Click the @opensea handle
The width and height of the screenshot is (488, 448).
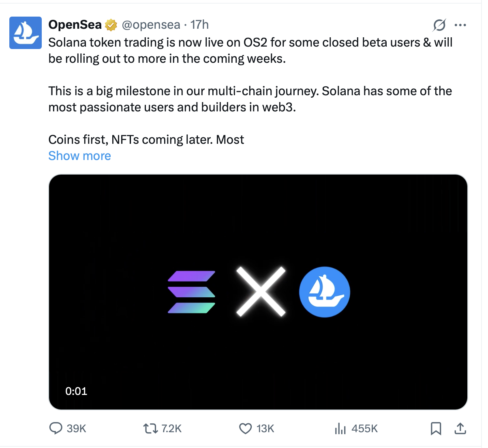(151, 25)
